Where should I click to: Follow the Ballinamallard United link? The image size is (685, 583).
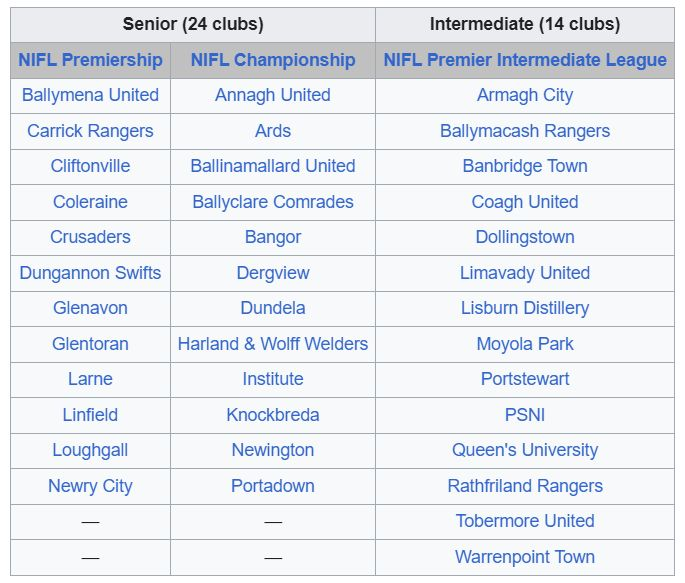click(x=273, y=166)
